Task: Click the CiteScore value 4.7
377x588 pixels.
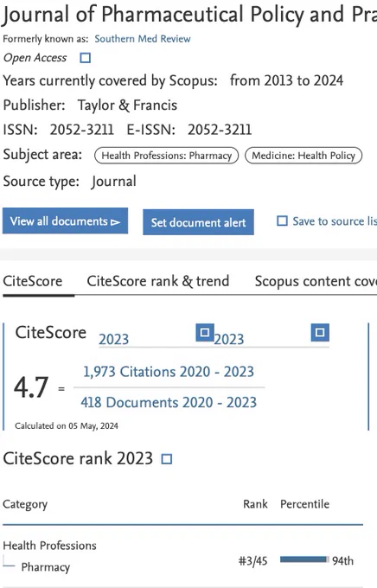Action: (31, 387)
